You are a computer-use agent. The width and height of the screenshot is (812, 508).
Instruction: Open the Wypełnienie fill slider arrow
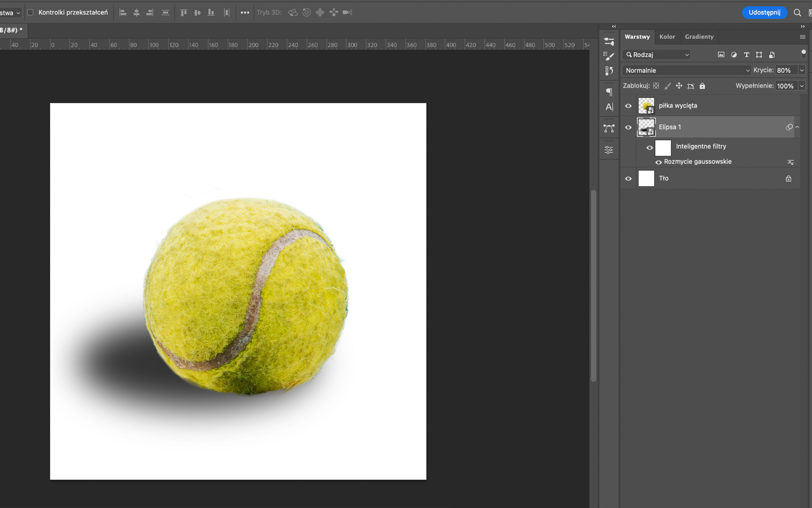(x=801, y=86)
